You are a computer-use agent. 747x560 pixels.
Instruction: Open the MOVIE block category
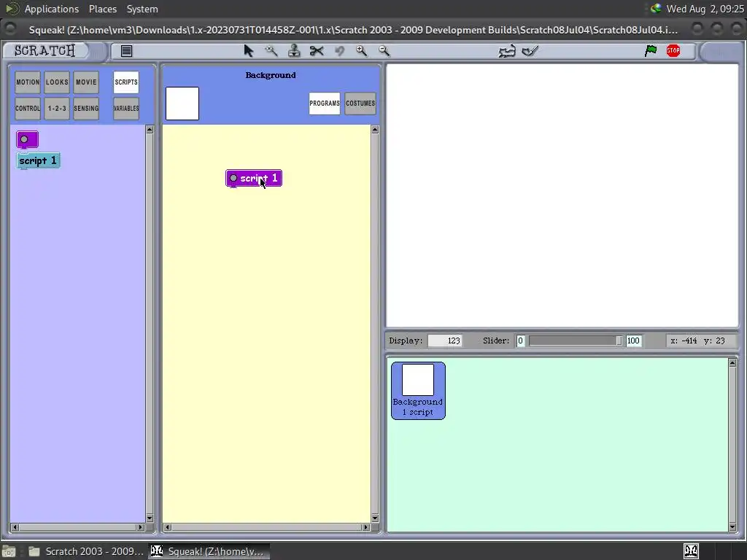point(86,82)
